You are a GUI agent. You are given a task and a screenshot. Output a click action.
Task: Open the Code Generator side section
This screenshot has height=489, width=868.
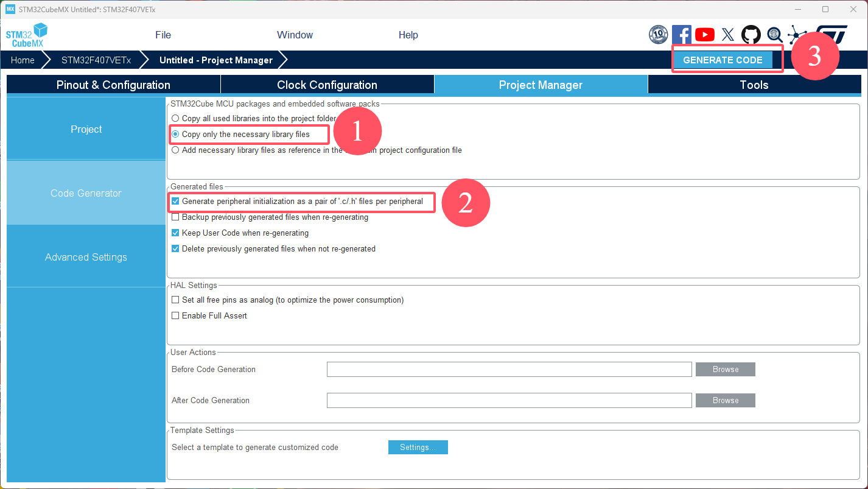(x=86, y=193)
